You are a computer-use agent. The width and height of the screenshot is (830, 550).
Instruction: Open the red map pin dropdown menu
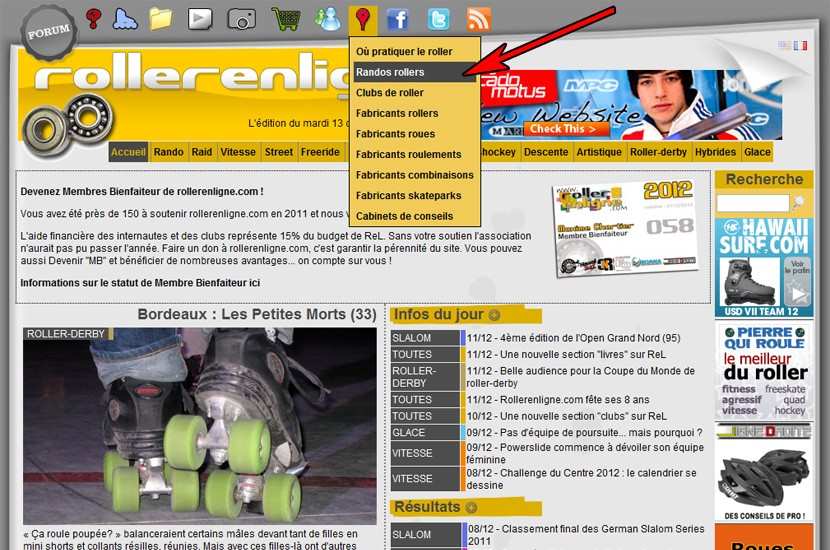pos(362,18)
